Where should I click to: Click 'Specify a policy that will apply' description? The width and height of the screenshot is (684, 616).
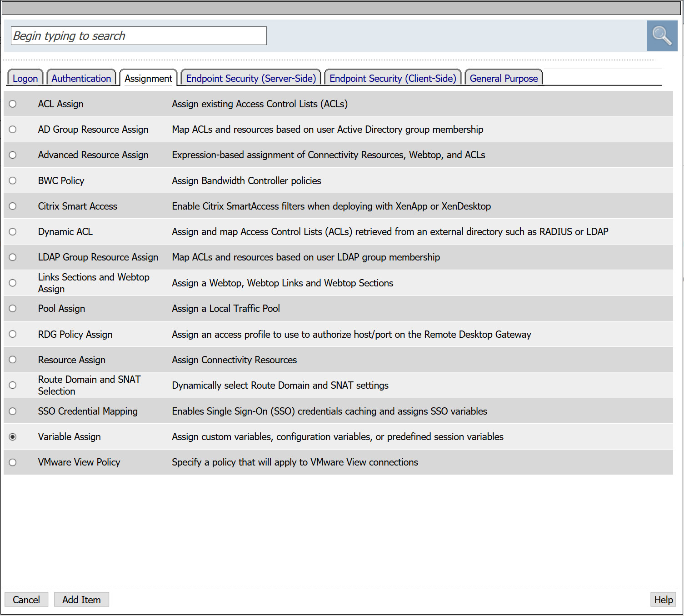(x=295, y=462)
